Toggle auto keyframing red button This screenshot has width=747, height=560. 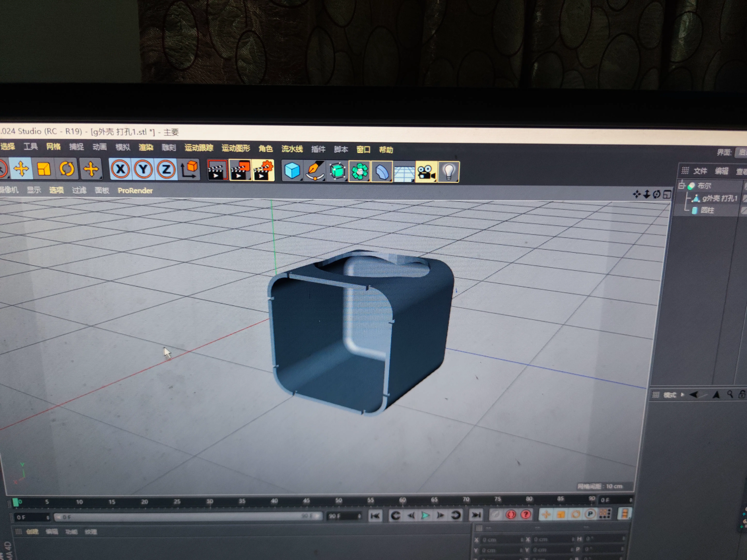511,514
